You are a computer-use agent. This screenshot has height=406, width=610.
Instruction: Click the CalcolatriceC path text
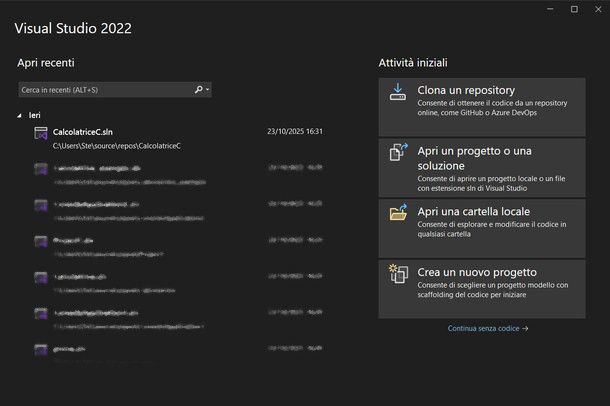click(117, 146)
